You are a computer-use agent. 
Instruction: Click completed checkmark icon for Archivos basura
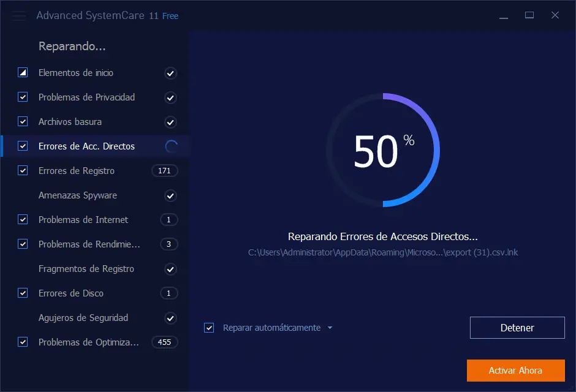170,122
